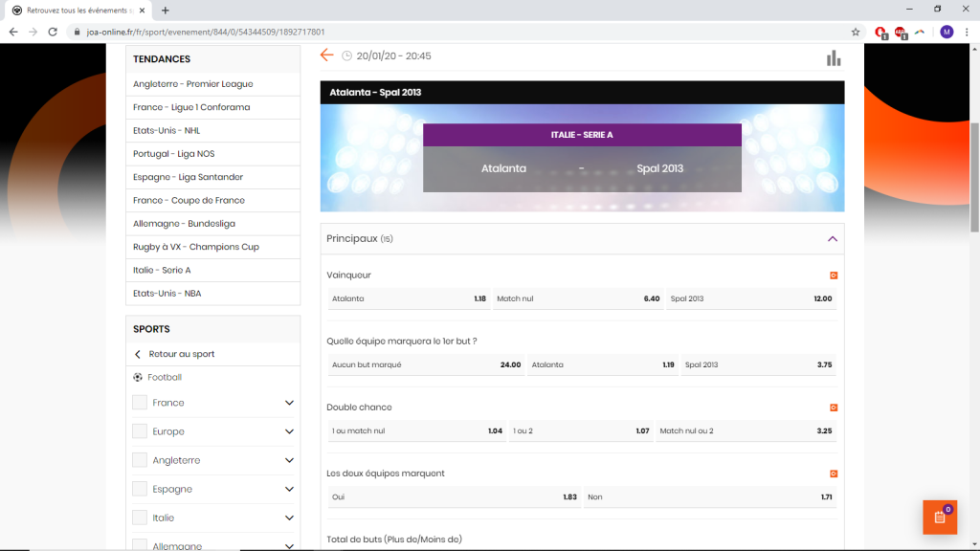This screenshot has height=551, width=980.
Task: Reload the page in the browser
Action: (53, 32)
